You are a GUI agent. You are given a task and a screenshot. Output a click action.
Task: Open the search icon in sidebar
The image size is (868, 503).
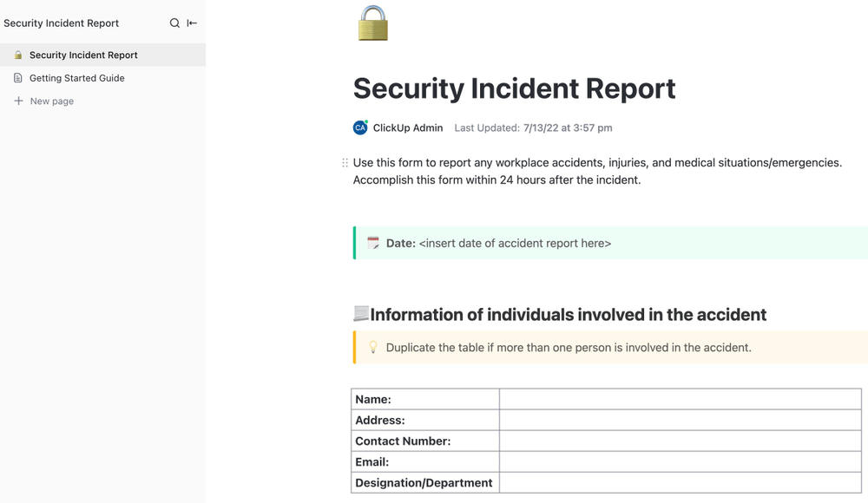pos(174,23)
